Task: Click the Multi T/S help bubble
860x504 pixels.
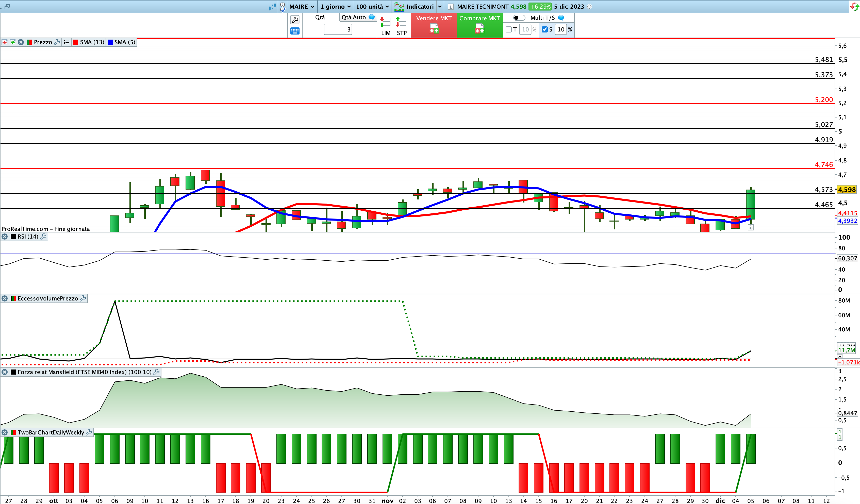Action: point(561,18)
